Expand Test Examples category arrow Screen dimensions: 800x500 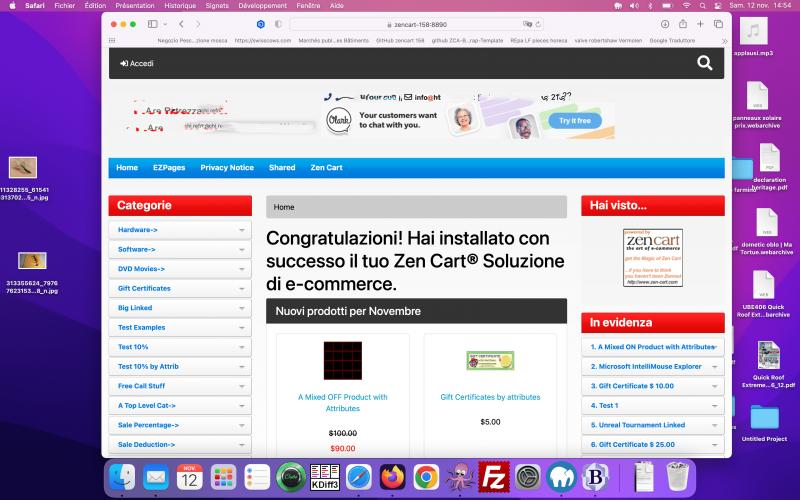[242, 328]
